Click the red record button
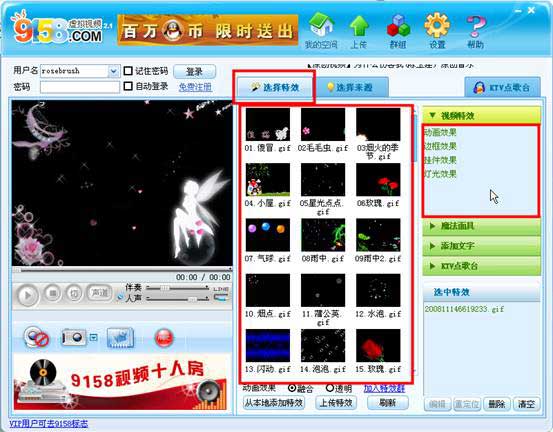 click(x=164, y=337)
